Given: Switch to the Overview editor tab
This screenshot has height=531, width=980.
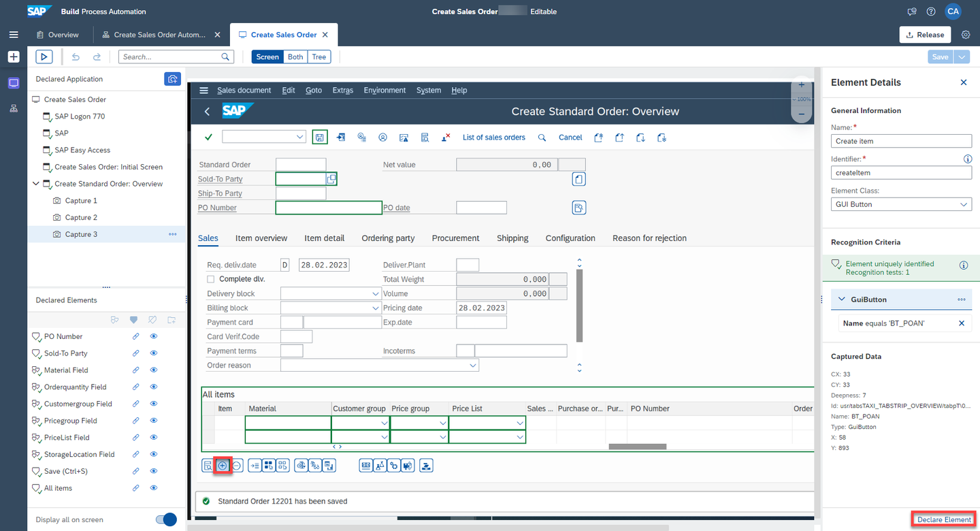Looking at the screenshot, I should pos(58,35).
